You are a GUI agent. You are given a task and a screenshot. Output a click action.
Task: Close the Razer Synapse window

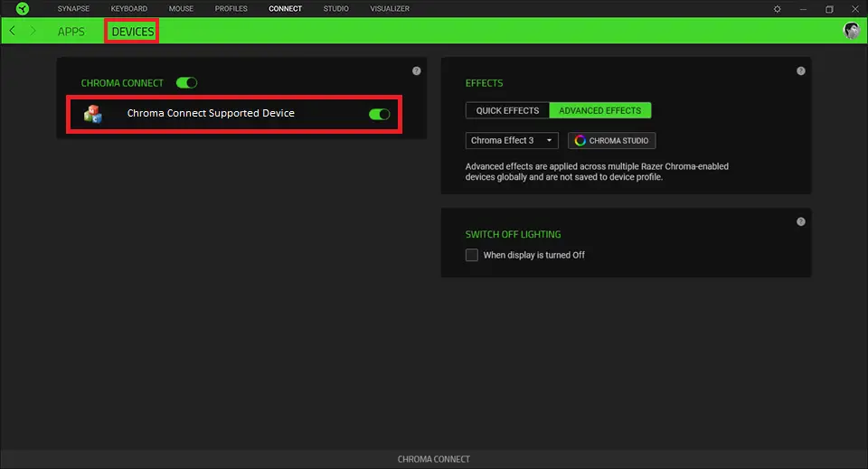(855, 9)
